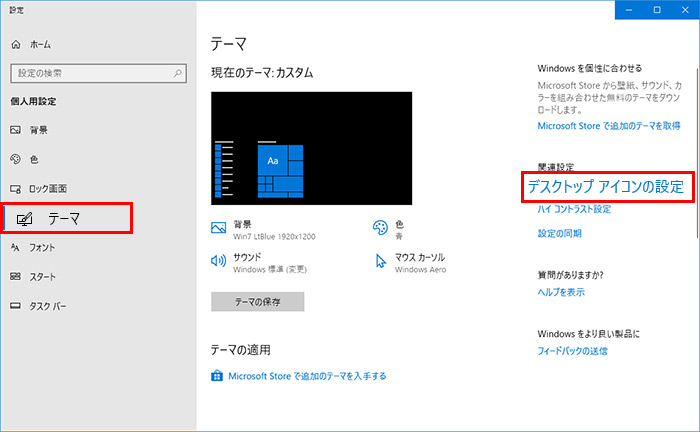Click the font icon in sidebar

[16, 247]
